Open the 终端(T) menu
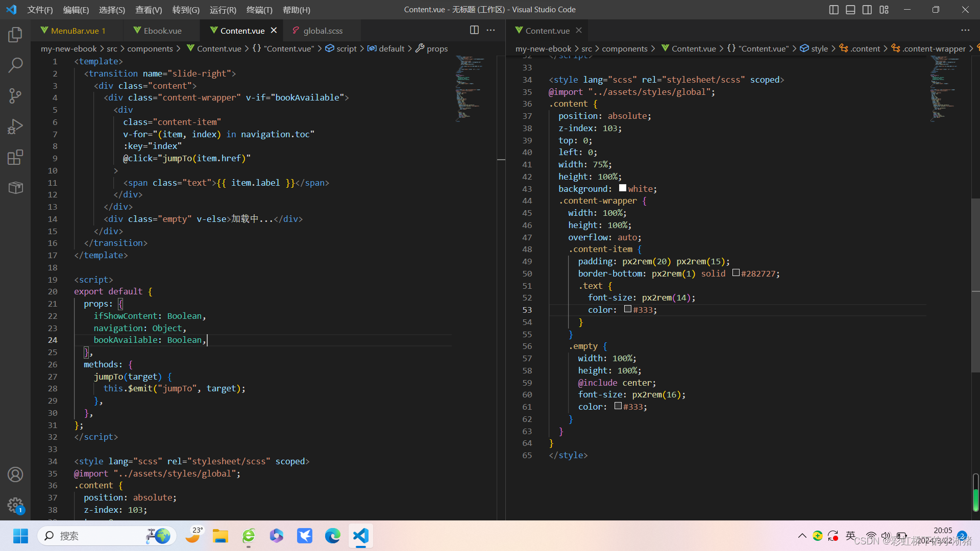Screen dimensions: 980x551 [259, 10]
